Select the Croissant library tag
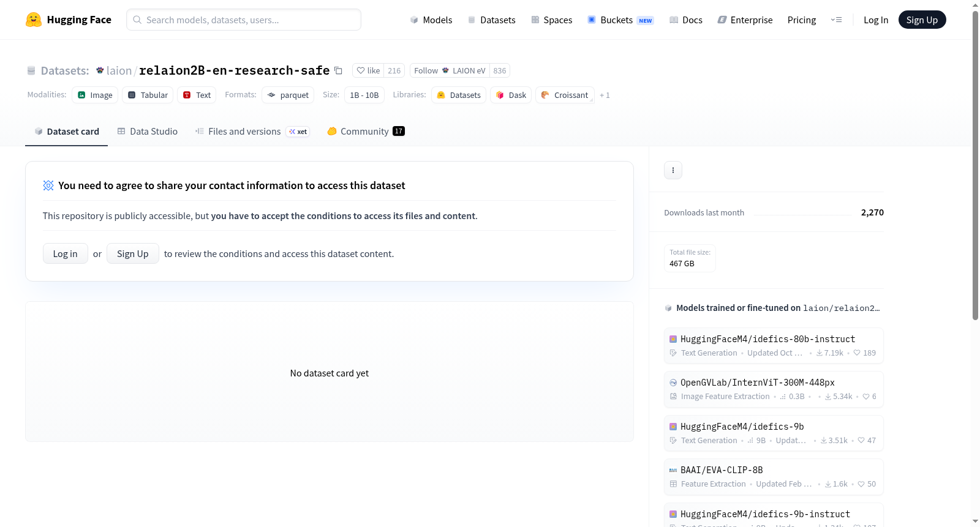 pyautogui.click(x=565, y=95)
